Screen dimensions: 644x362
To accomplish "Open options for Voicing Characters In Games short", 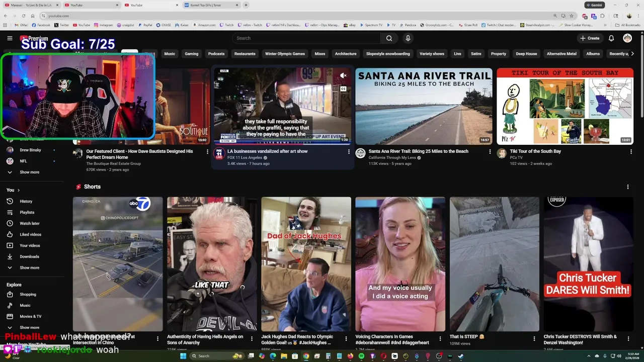I will tap(440, 338).
